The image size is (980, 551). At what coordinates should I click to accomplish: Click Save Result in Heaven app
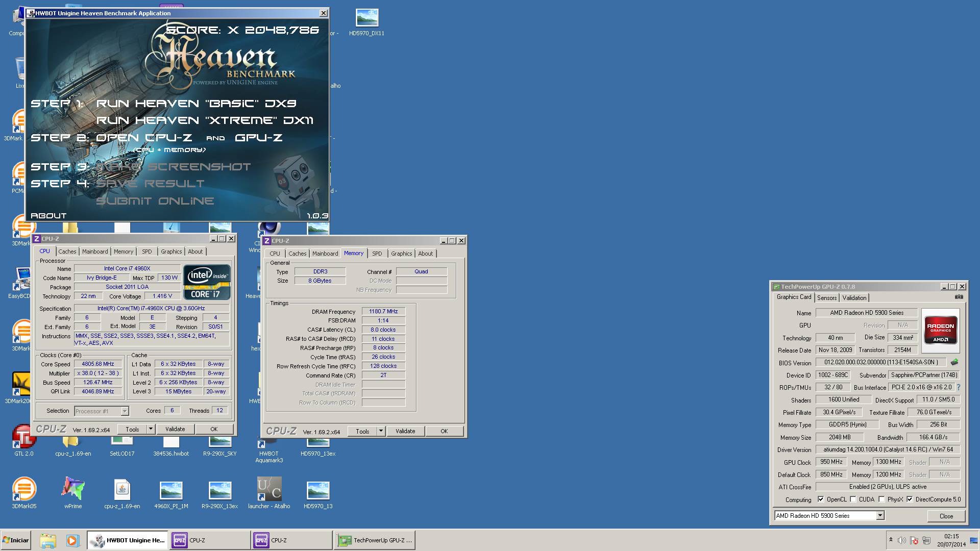[x=151, y=184]
